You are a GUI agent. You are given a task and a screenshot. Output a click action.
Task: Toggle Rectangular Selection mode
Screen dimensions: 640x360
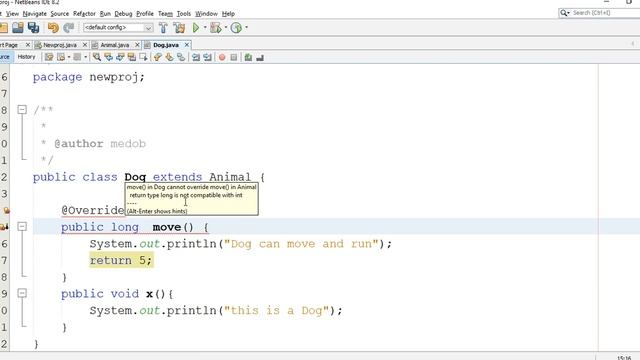pyautogui.click(x=143, y=57)
